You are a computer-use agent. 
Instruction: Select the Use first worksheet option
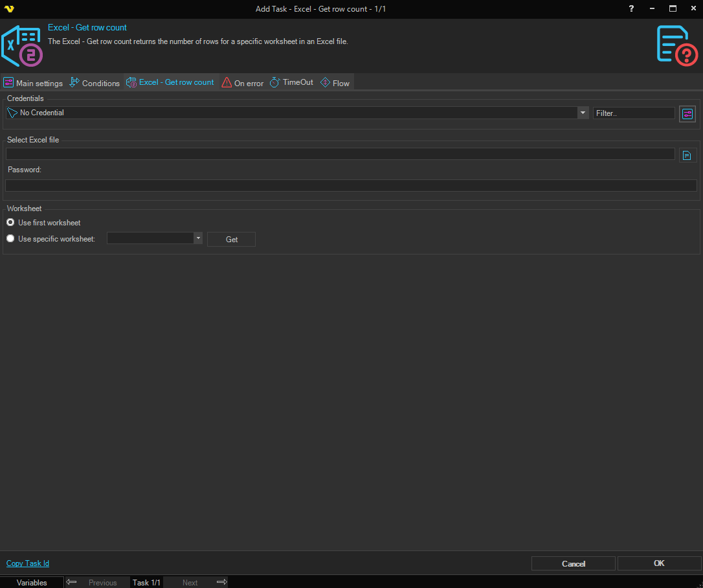click(x=10, y=223)
